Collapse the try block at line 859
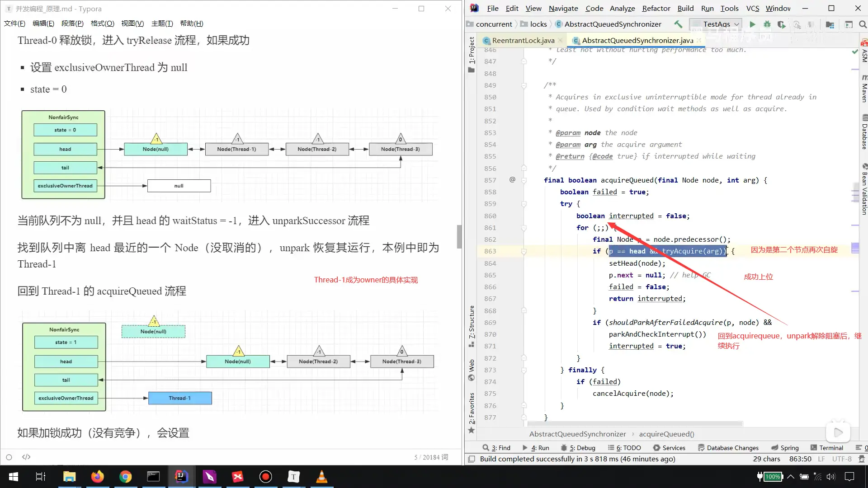Screen dimensions: 868x488 pyautogui.click(x=524, y=204)
